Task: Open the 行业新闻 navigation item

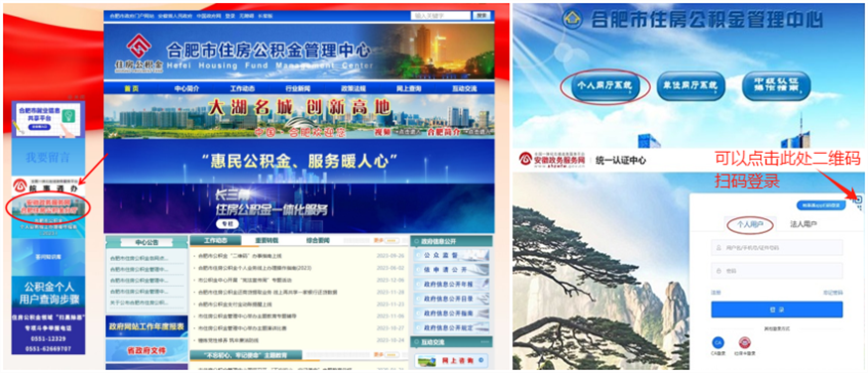Action: 298,88
